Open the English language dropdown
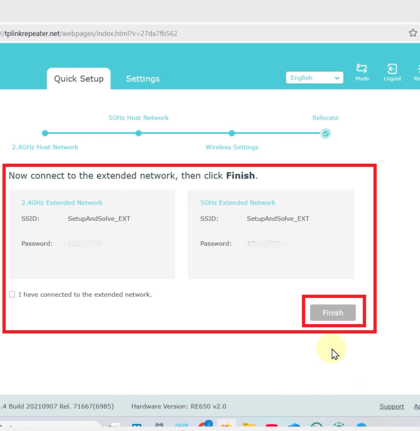The width and height of the screenshot is (420, 431). 314,78
